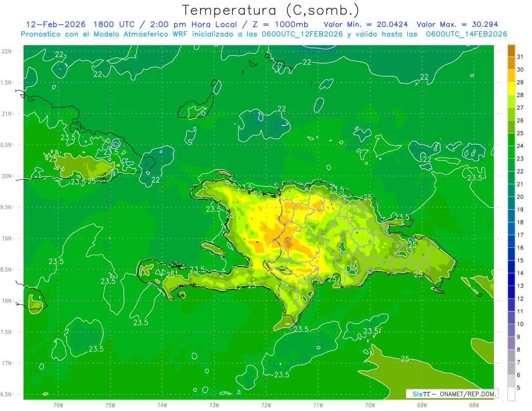The image size is (532, 411).
Task: Click the "69W" longitude axis label
Action: 422,405
